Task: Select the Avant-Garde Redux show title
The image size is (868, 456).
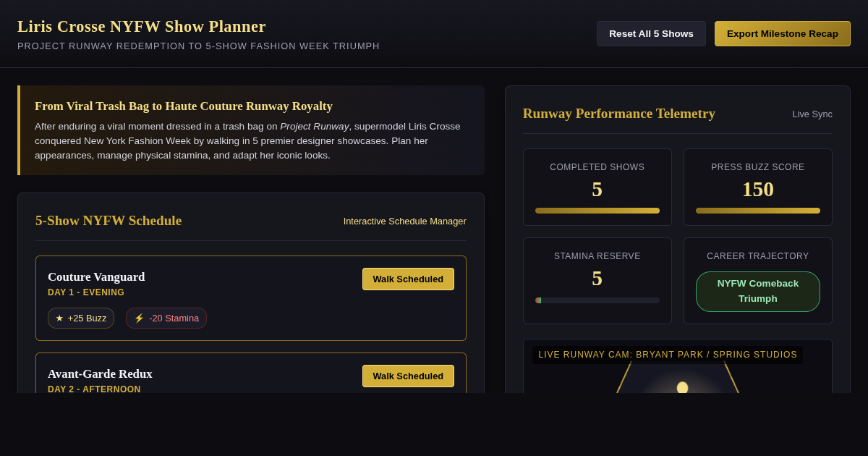Action: (x=100, y=373)
